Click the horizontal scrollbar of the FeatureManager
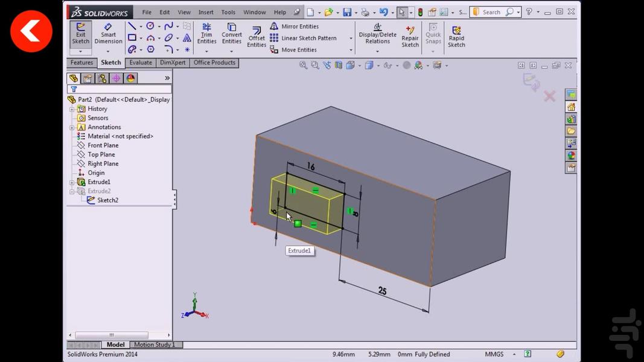644x362 pixels. click(x=112, y=334)
